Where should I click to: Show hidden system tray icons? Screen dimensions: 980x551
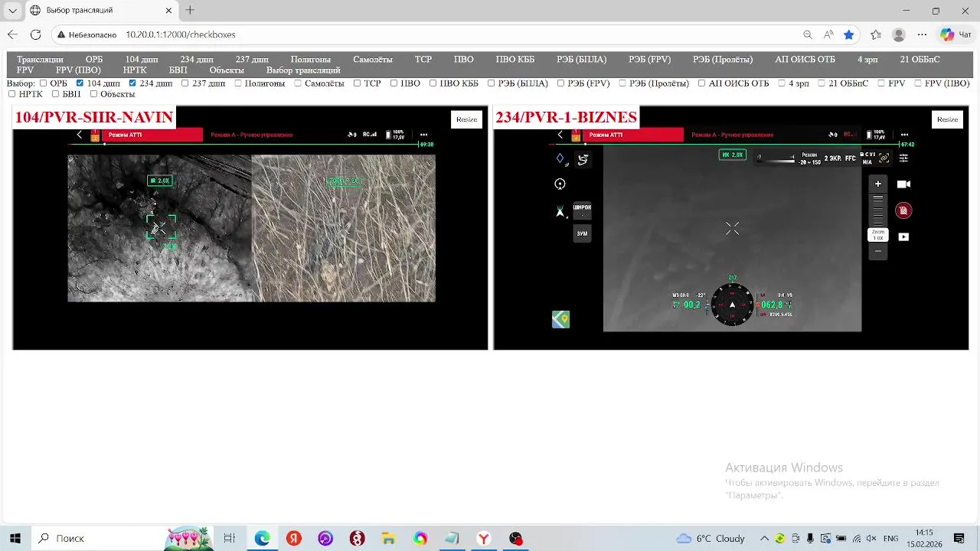pyautogui.click(x=764, y=538)
